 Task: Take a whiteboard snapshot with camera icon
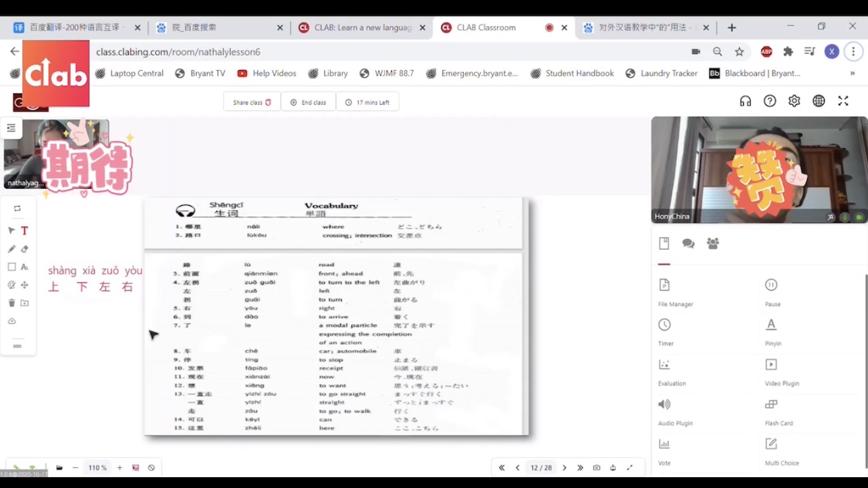point(596,468)
